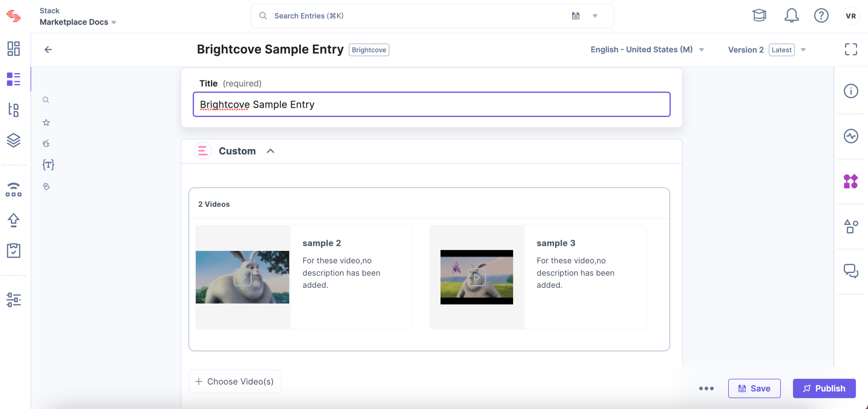Open the stack Settings sliders icon

(14, 300)
